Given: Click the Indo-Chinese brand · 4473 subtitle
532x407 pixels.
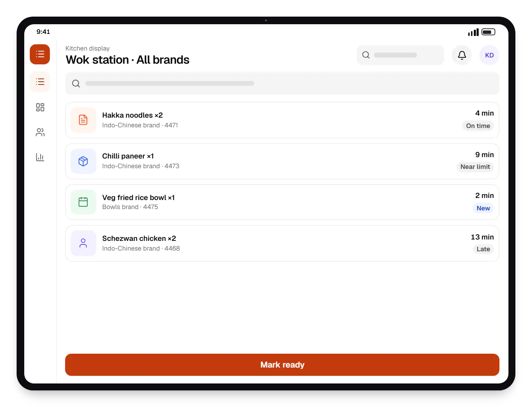Looking at the screenshot, I should tap(141, 166).
